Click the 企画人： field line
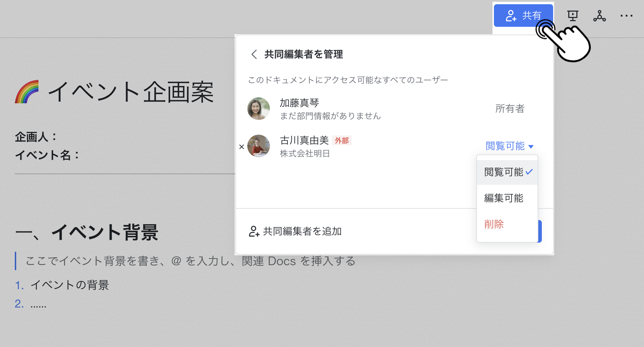This screenshot has width=644, height=347. tap(36, 137)
